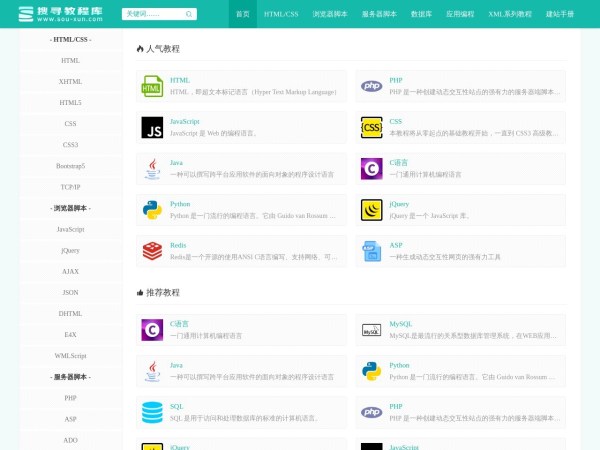Open the HTML/CSS tab in top navigation
This screenshot has width=600, height=450.
(x=281, y=15)
